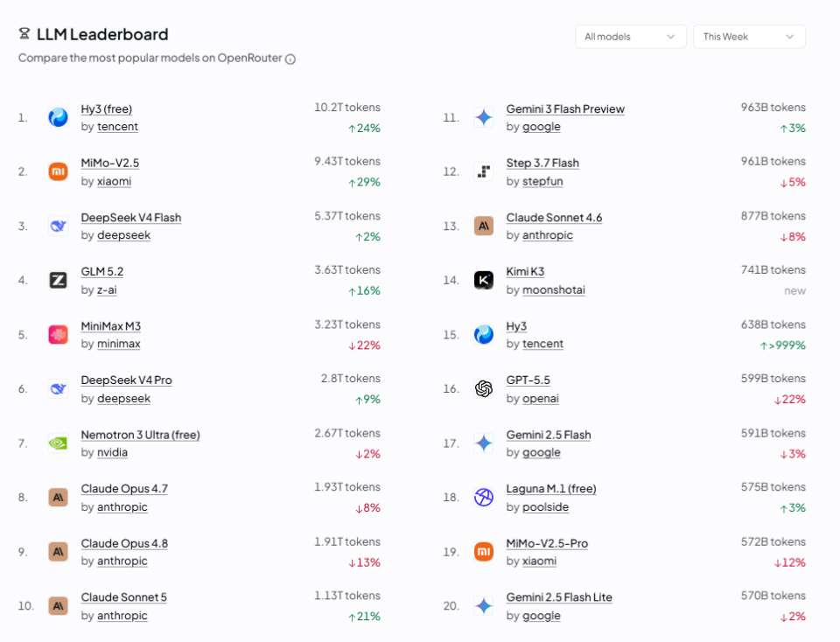
Task: Click the DeepSeek icon beside DeepSeek V4 Pro
Action: point(58,388)
